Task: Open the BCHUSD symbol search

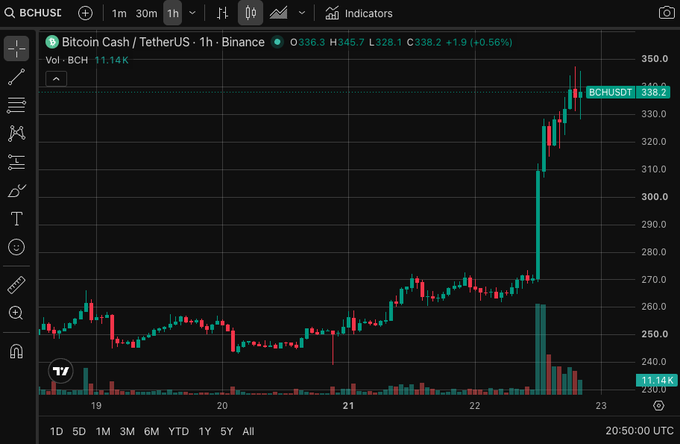Action: pyautogui.click(x=33, y=13)
